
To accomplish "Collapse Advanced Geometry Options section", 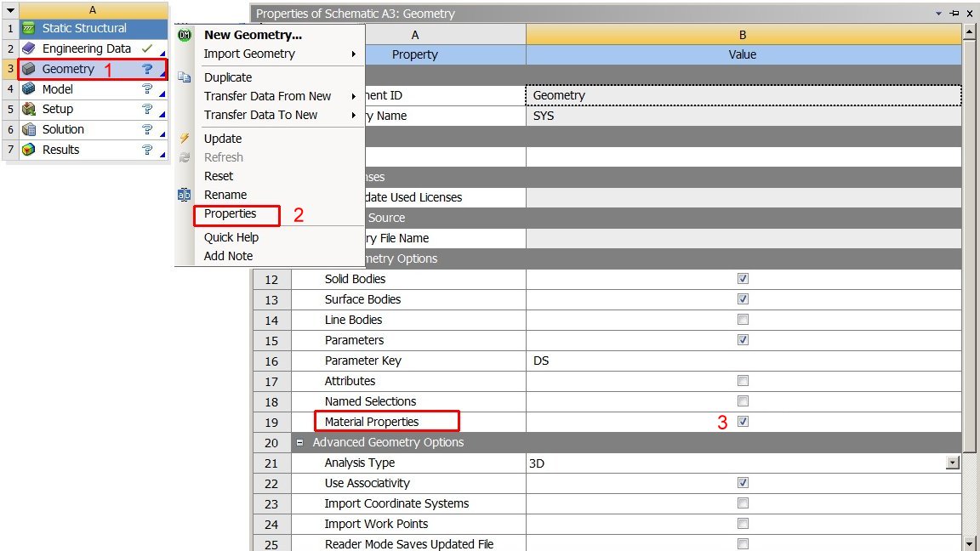I will tap(300, 442).
